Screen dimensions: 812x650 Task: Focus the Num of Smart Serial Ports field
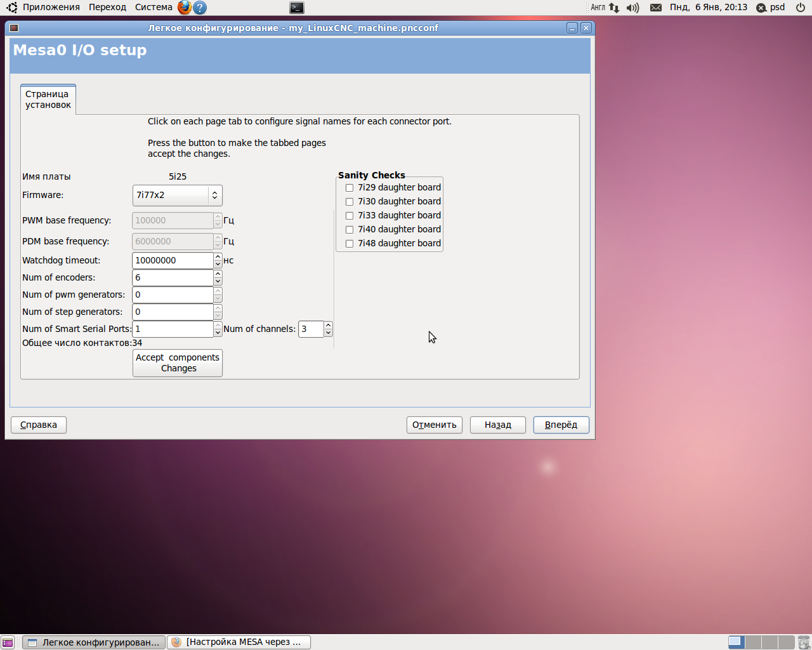[x=173, y=329]
